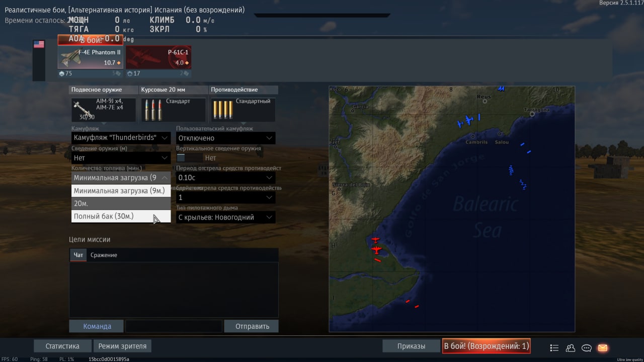Click red aircraft spawn icon on map
Screen dimensions: 644x362
(x=376, y=249)
